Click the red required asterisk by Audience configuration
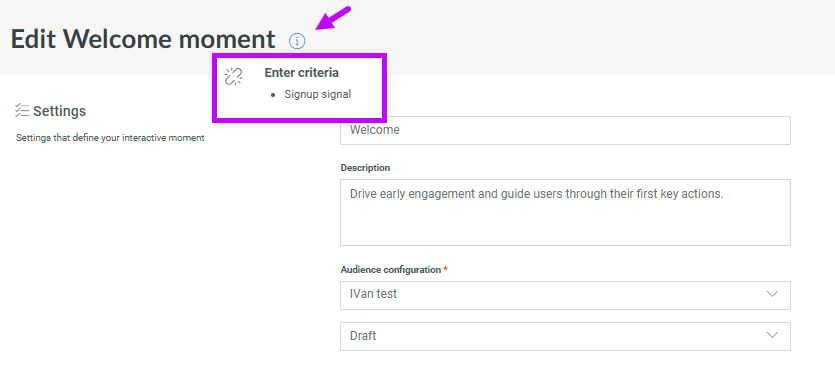The width and height of the screenshot is (835, 381). tap(446, 269)
